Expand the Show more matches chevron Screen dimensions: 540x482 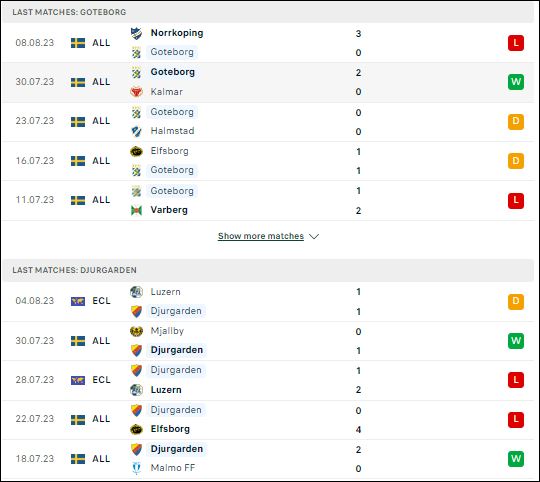click(x=314, y=237)
